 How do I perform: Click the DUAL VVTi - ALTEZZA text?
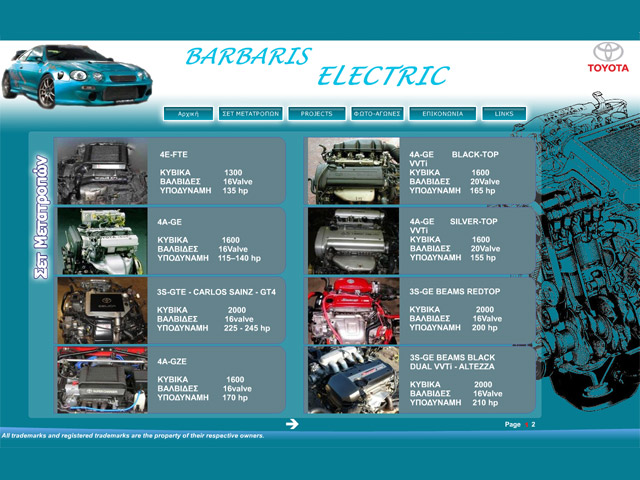point(452,367)
